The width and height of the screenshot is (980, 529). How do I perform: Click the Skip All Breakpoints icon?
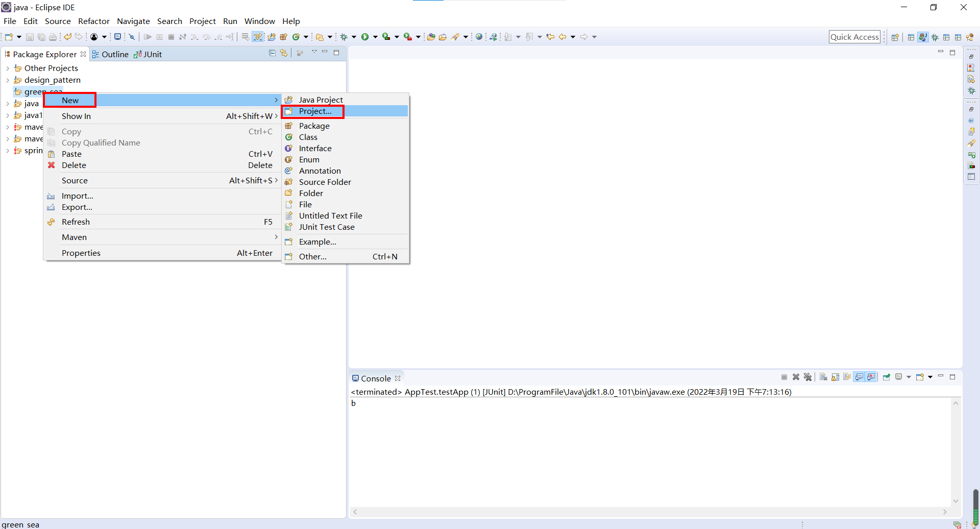point(132,37)
